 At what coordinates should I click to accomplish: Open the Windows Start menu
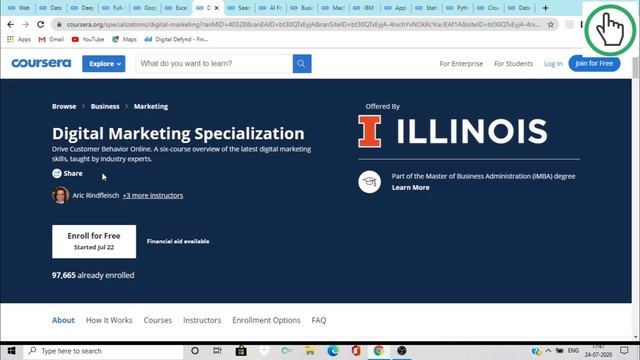tap(11, 351)
